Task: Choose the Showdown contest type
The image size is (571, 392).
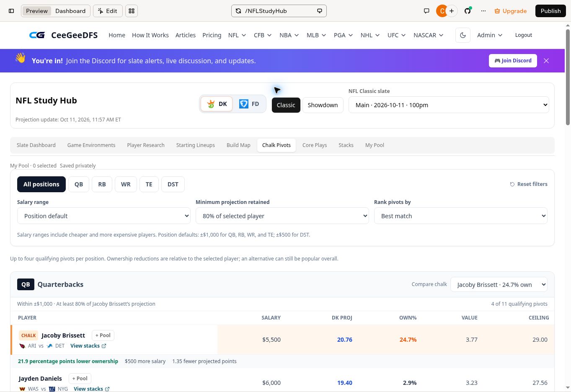Action: click(x=323, y=105)
